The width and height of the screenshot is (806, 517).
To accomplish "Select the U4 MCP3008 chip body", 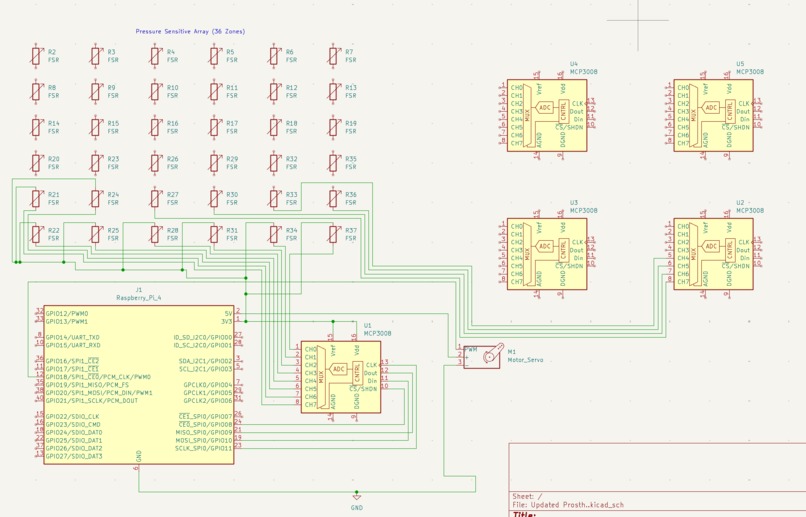I will click(547, 115).
